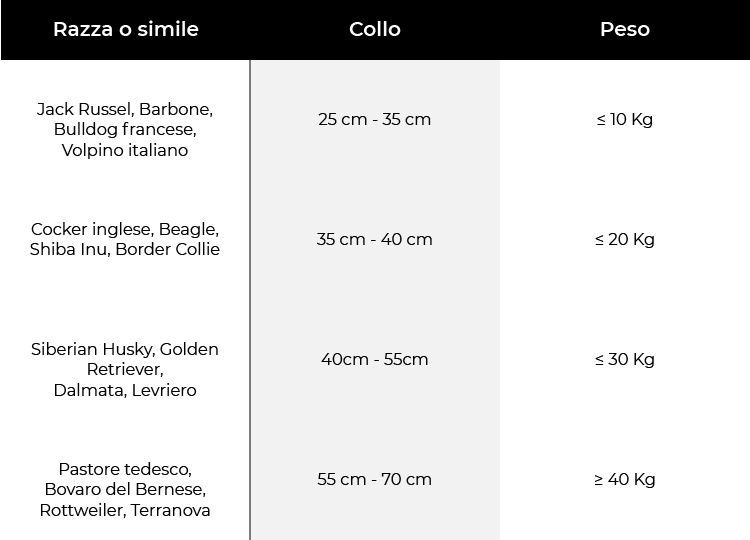Click the '40cm - 55cm' collar size
The height and width of the screenshot is (540, 750).
click(x=375, y=359)
